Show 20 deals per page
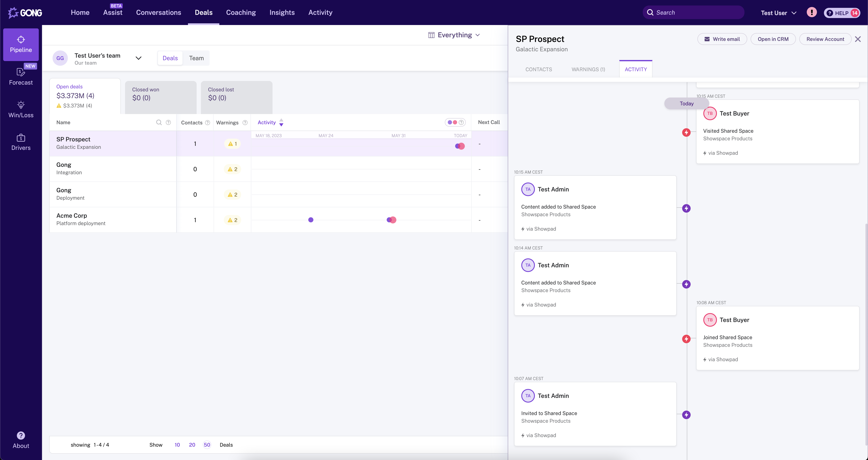 point(192,445)
